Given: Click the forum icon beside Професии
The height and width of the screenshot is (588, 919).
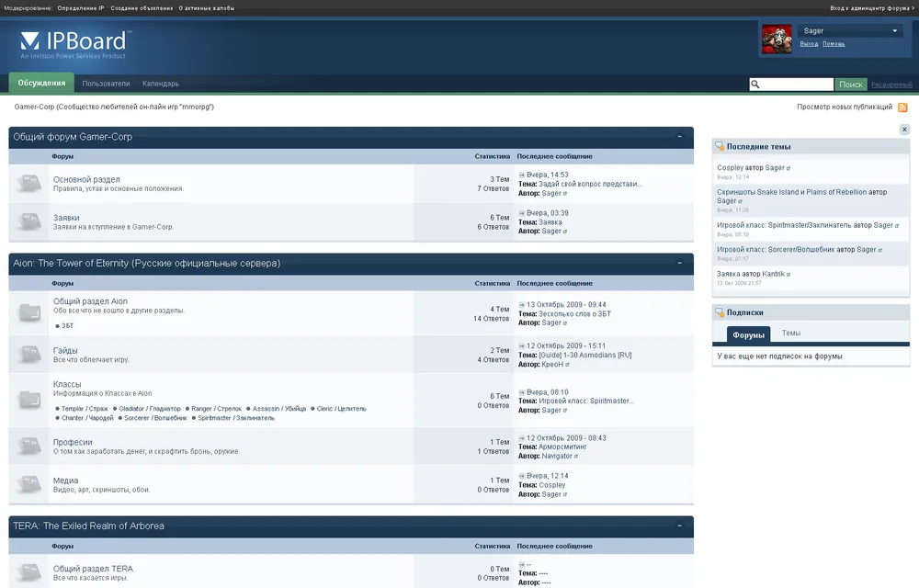Looking at the screenshot, I should click(29, 447).
